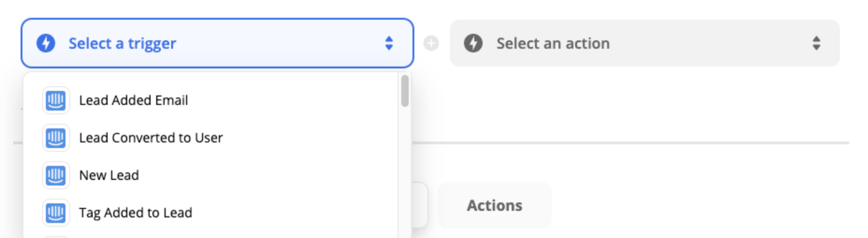Select the partially hidden tab beside Actions
The image size is (868, 238).
coord(420,205)
